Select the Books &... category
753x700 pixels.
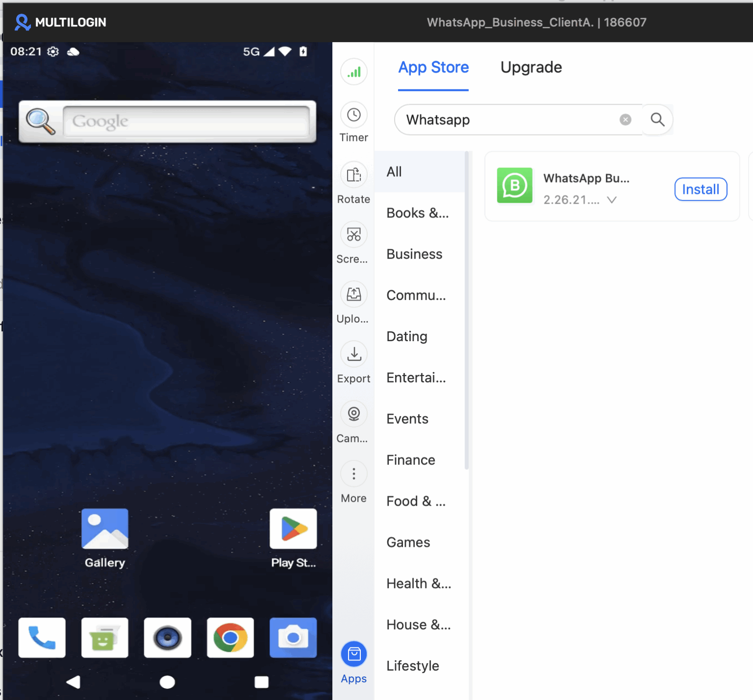419,213
